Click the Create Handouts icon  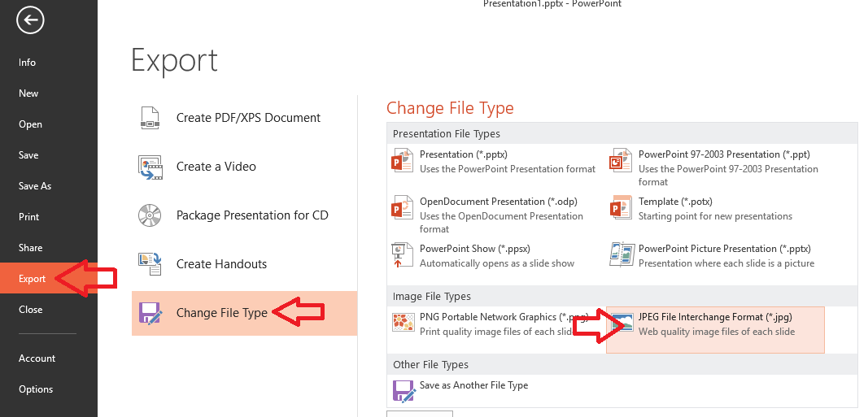150,264
